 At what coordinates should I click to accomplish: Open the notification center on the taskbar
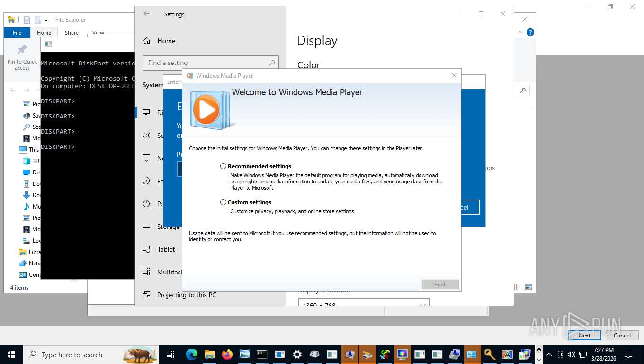pos(628,355)
